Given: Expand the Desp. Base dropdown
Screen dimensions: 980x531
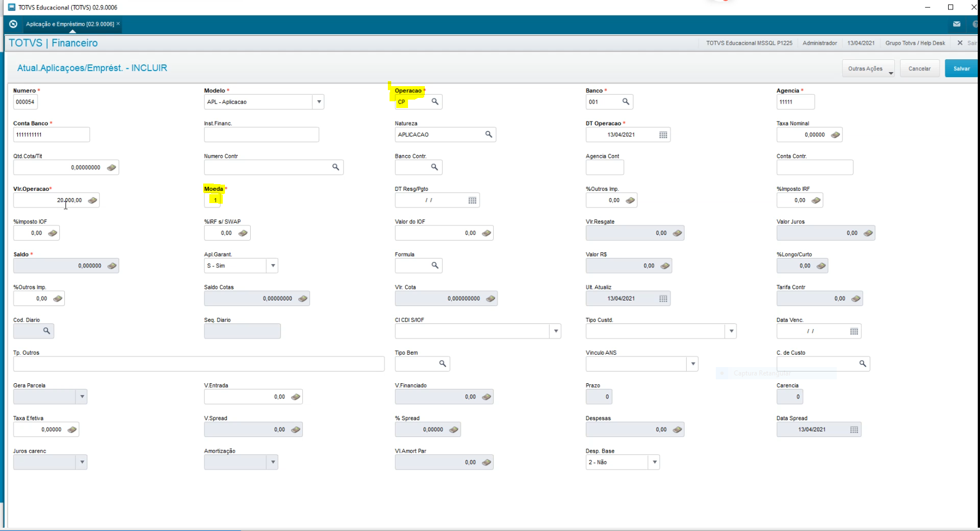Looking at the screenshot, I should (x=654, y=462).
